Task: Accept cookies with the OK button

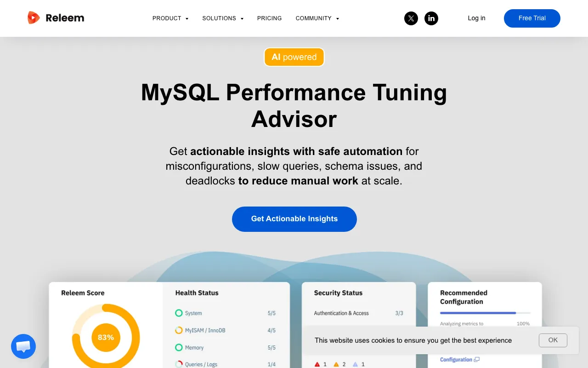Action: point(553,340)
